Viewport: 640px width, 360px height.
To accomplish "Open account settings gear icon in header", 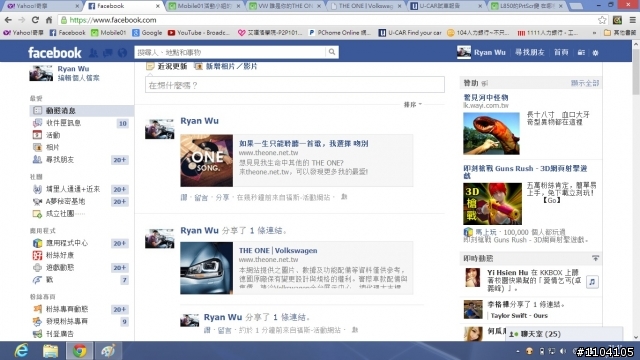I will [x=595, y=53].
